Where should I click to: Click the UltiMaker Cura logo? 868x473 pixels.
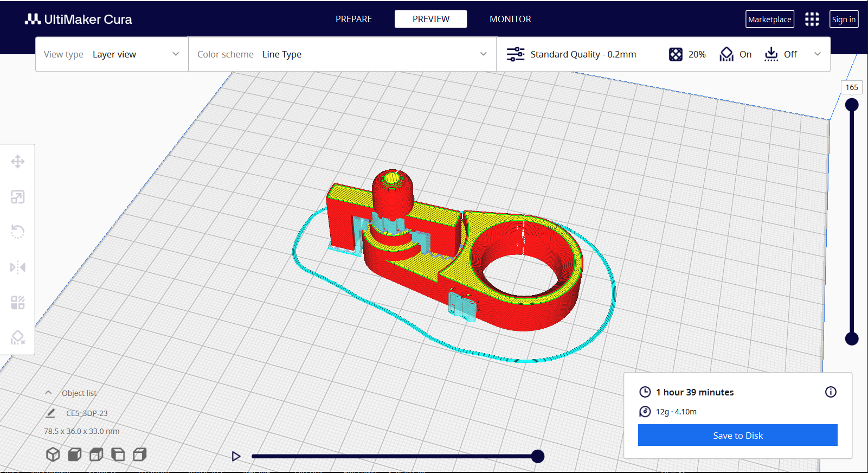coord(79,20)
